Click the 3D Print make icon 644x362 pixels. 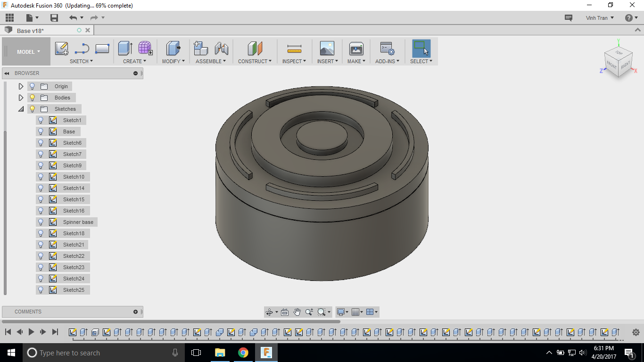[356, 49]
